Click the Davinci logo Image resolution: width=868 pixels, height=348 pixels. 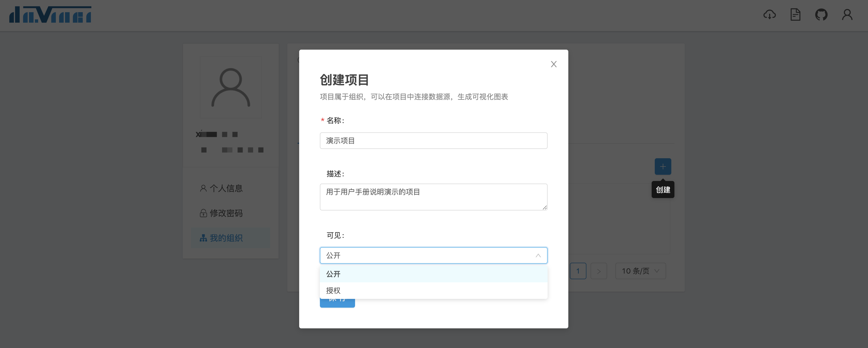click(x=50, y=15)
